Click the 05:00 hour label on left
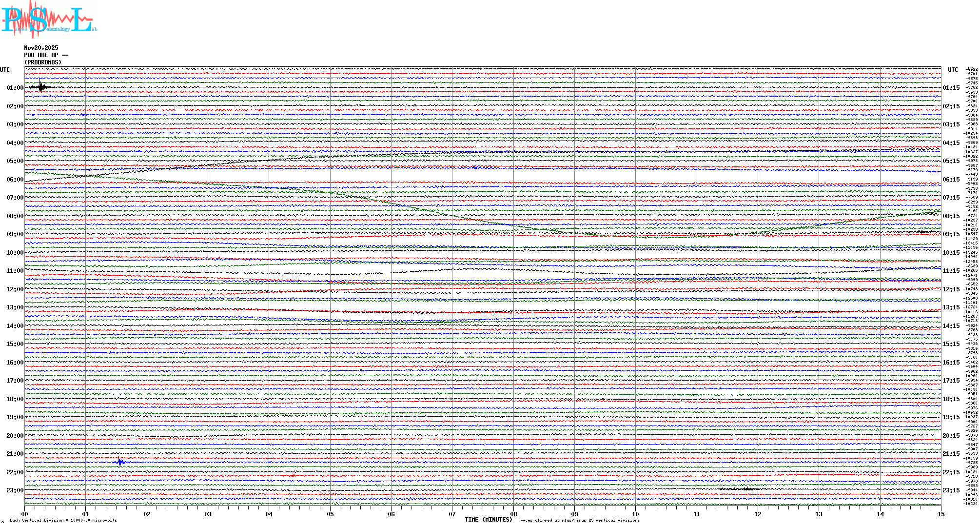The height and width of the screenshot is (527, 980). click(15, 161)
